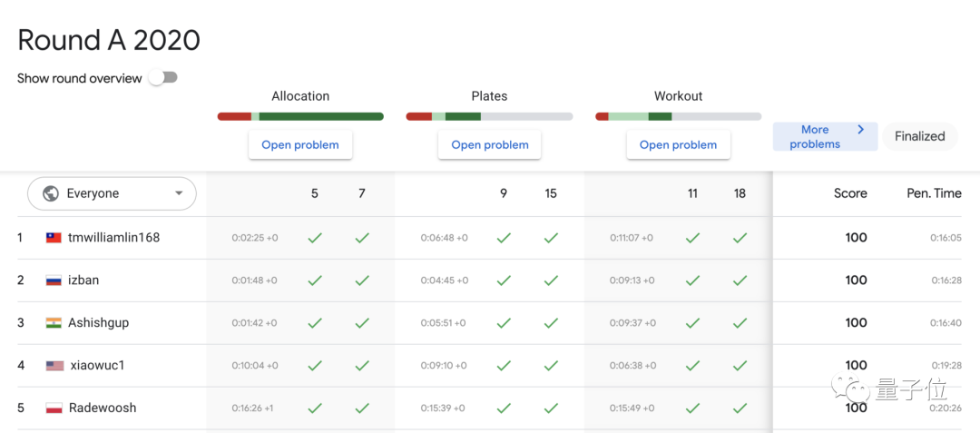Select the username izban
The width and height of the screenshot is (980, 433).
click(83, 280)
